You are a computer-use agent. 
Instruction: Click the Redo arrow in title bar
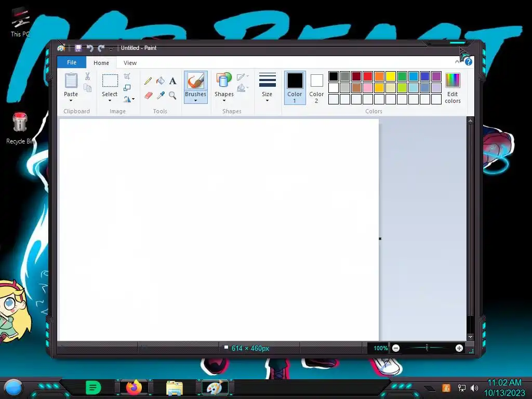pos(101,48)
